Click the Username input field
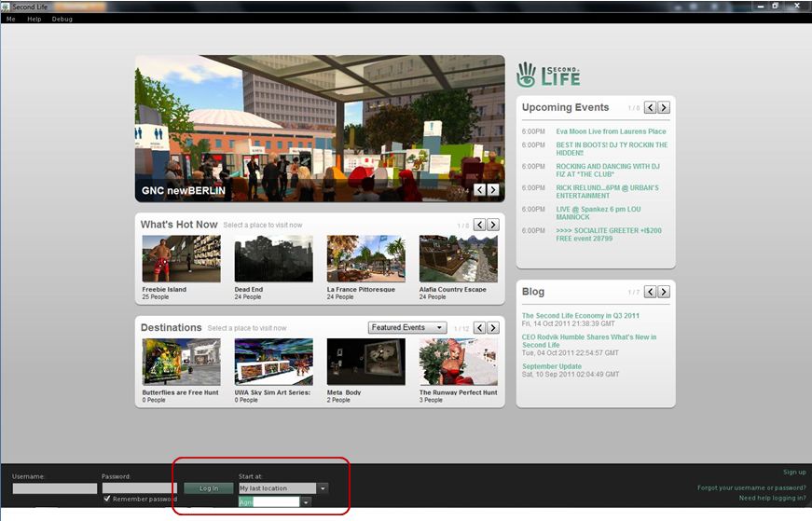812x521 pixels. tap(55, 488)
